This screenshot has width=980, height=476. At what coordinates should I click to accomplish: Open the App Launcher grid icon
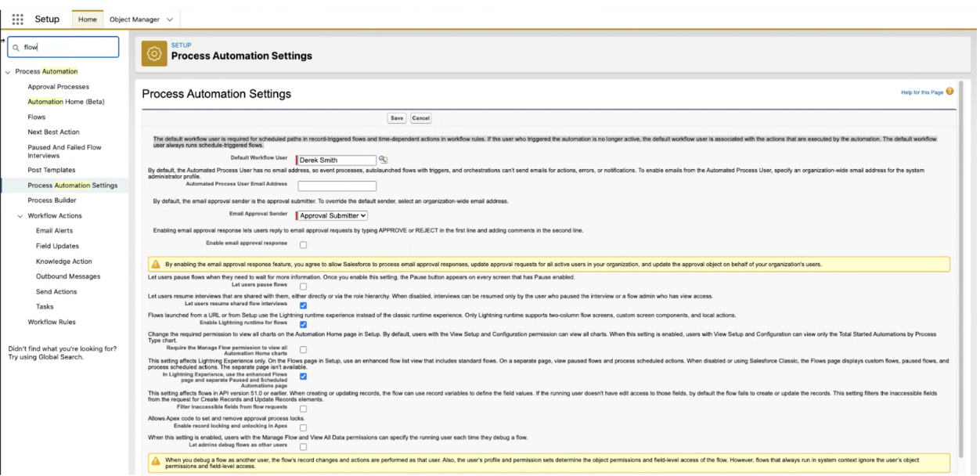click(x=17, y=19)
